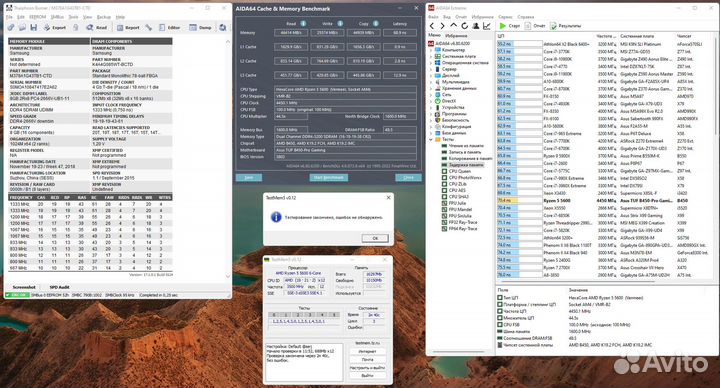The width and height of the screenshot is (720, 388).
Task: Expand Дисплей node in AIDA64 tree
Action: point(431,75)
